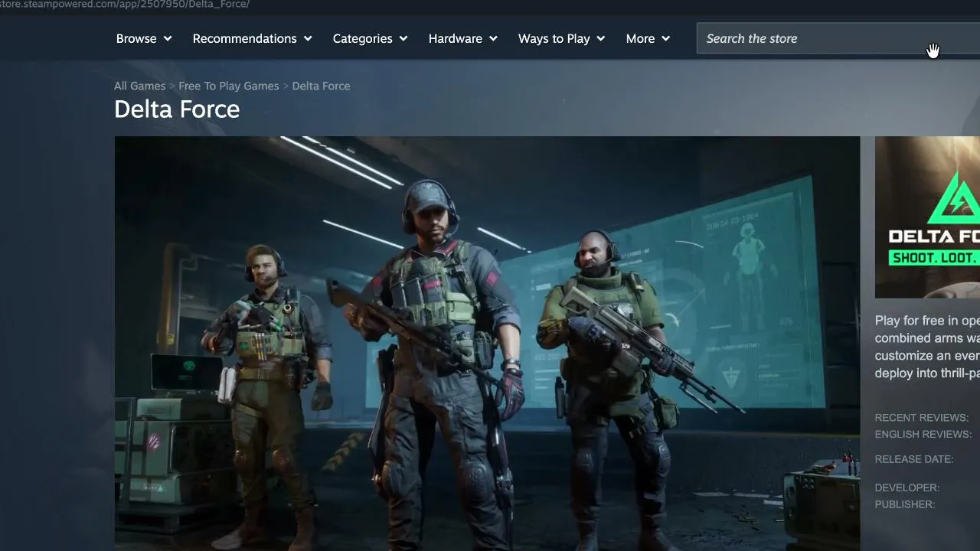Viewport: 980px width, 551px height.
Task: Expand the Ways to Play chevron
Action: coord(601,38)
